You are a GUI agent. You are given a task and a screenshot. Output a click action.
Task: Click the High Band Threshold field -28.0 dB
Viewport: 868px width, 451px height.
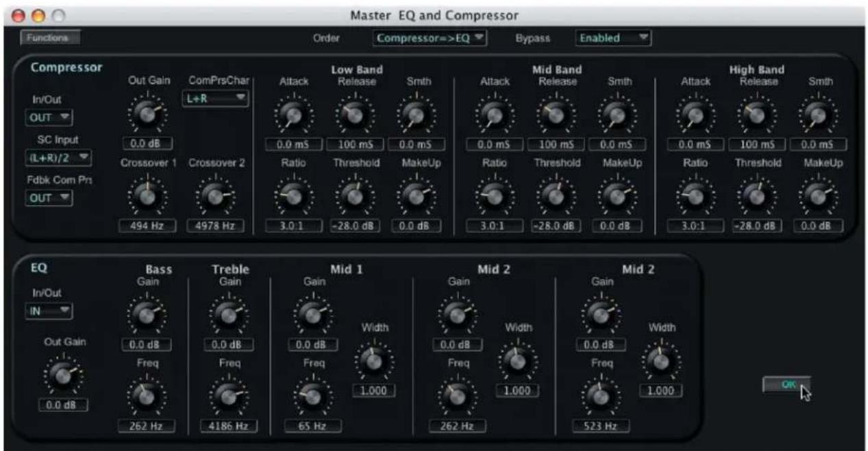(x=756, y=226)
